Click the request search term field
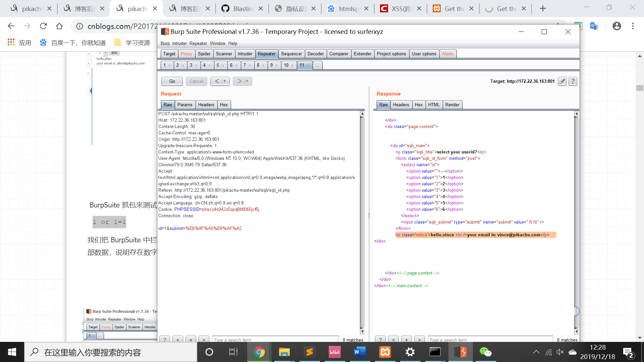The width and height of the screenshot is (644, 362). [275, 340]
